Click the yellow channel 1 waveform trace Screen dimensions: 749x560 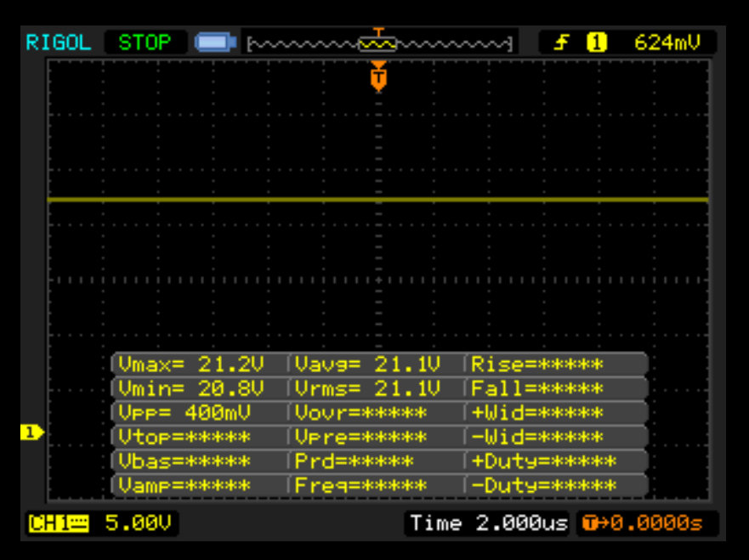pos(377,200)
